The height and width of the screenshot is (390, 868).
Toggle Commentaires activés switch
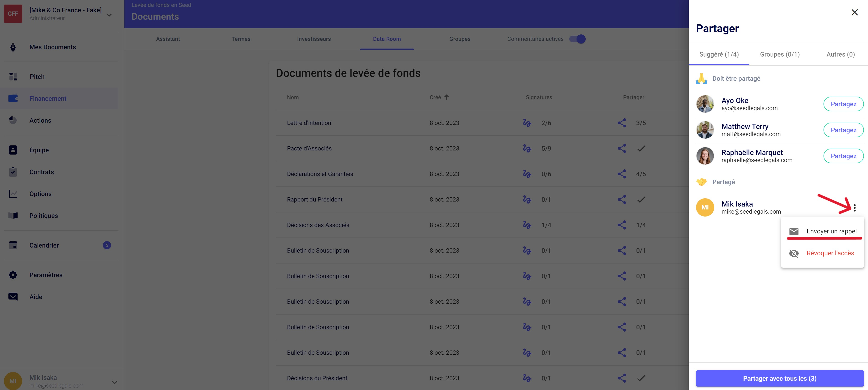(577, 39)
